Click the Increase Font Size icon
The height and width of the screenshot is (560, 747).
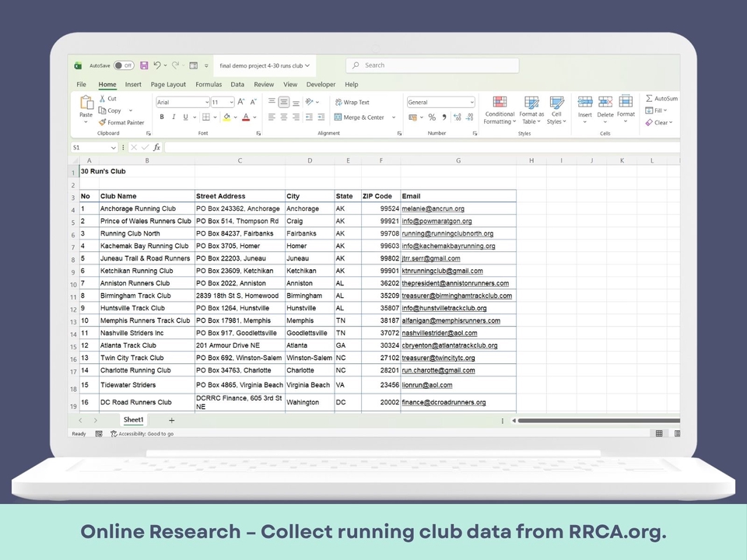pos(241,102)
